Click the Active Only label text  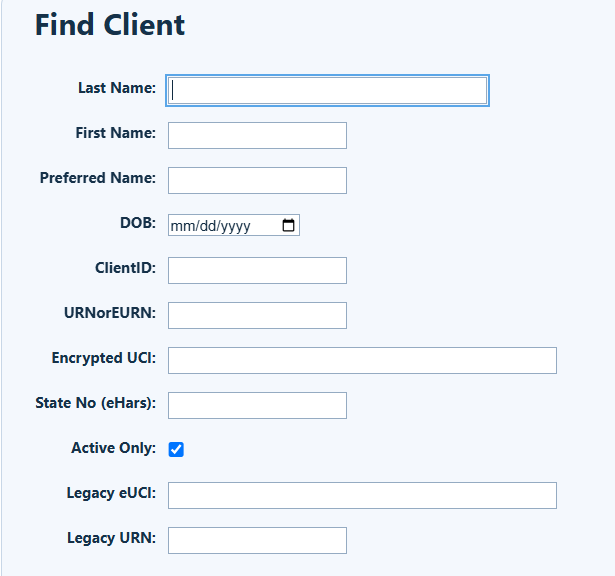pos(113,448)
